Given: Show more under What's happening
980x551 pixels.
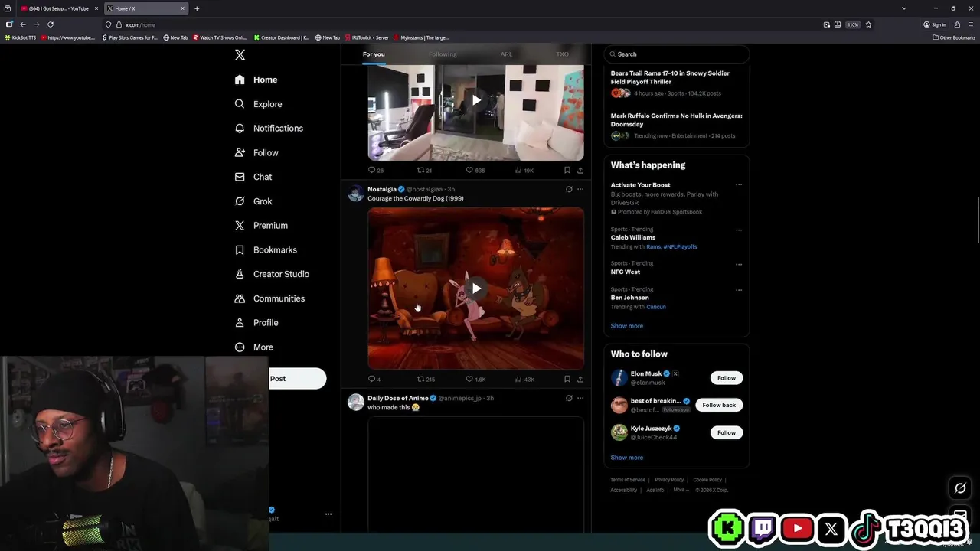Looking at the screenshot, I should 626,326.
